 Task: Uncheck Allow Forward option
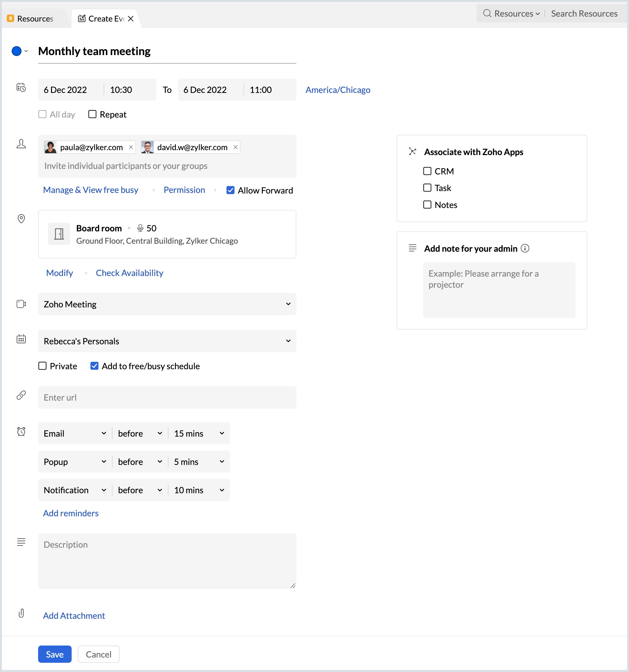230,190
